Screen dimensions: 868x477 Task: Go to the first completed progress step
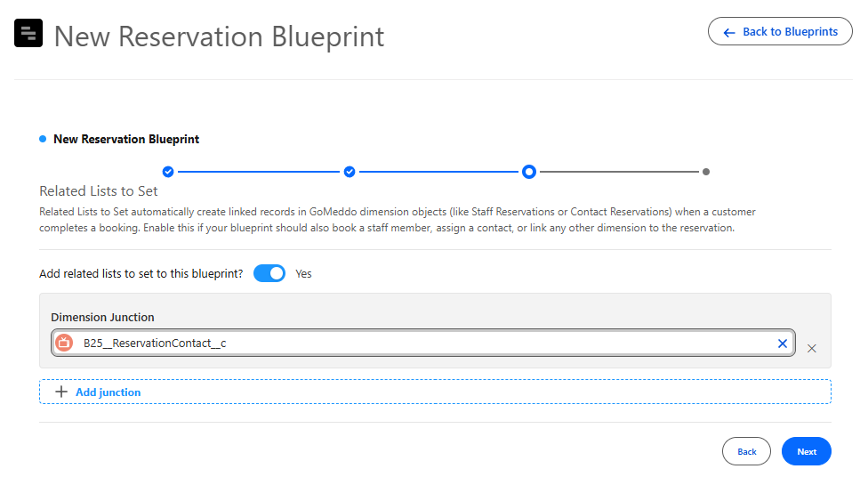click(168, 172)
